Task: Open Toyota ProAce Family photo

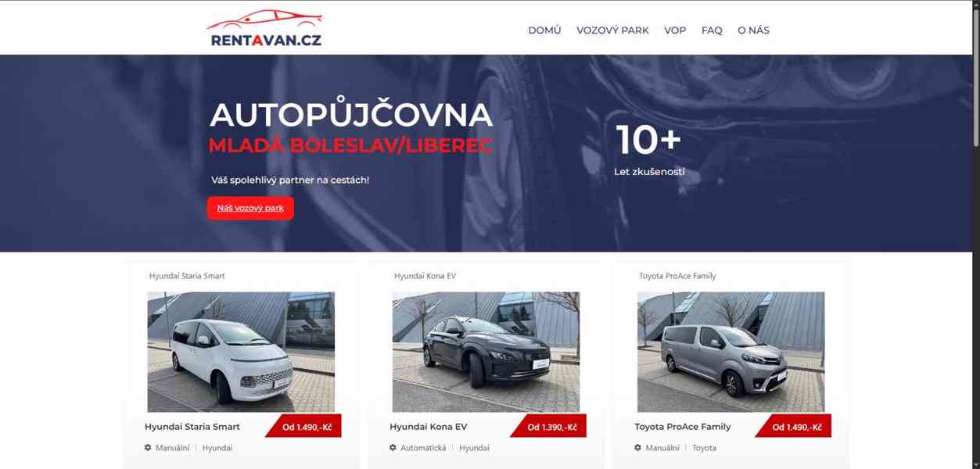Action: (x=731, y=352)
